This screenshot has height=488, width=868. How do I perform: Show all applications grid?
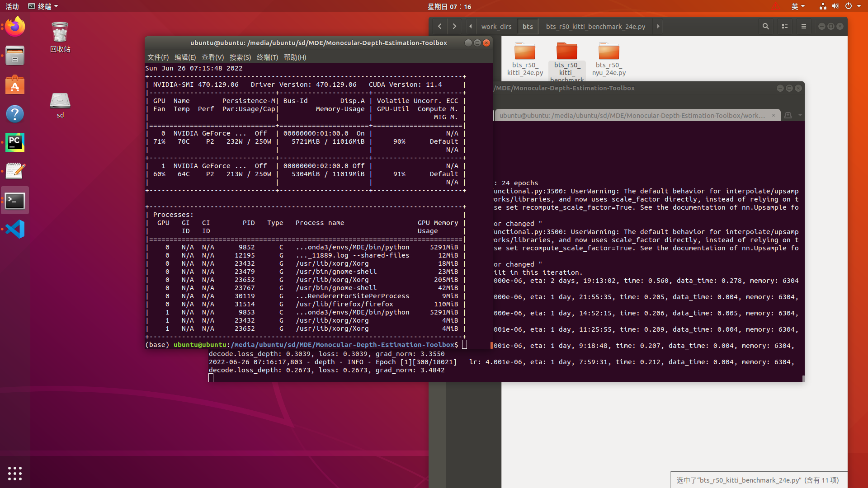[15, 473]
